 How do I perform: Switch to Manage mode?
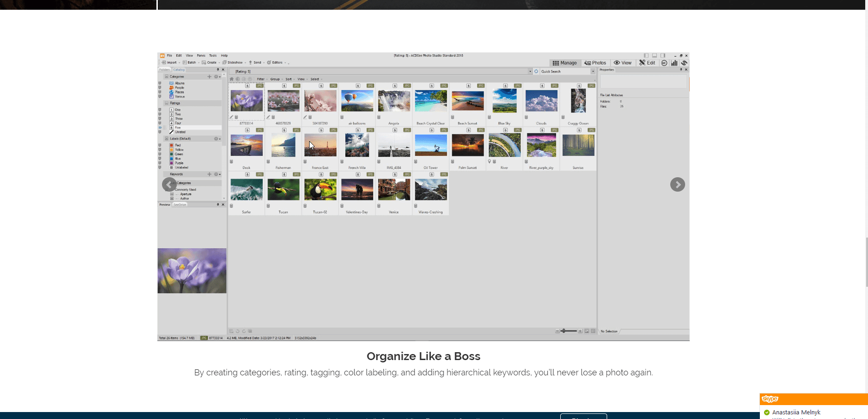click(564, 63)
